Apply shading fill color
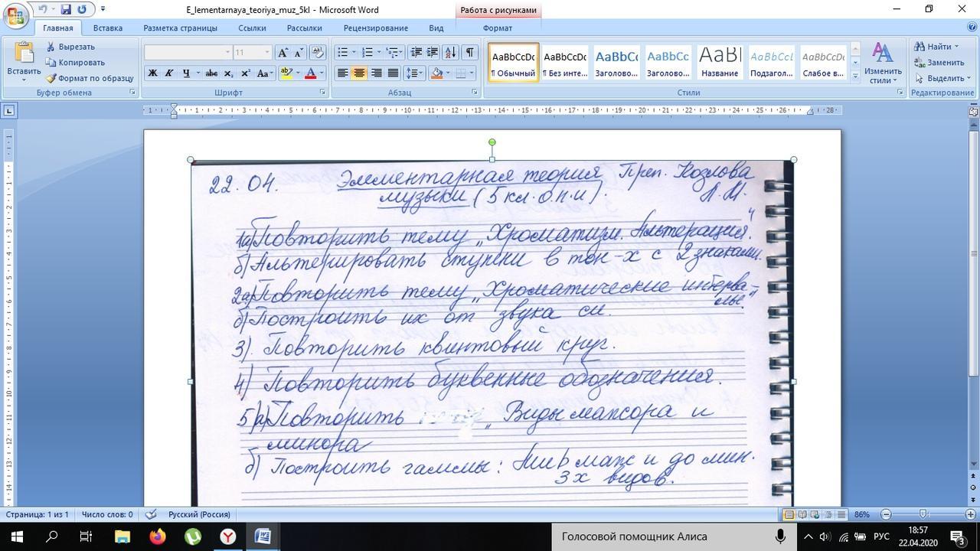Screen dimensions: 980x551 point(436,73)
